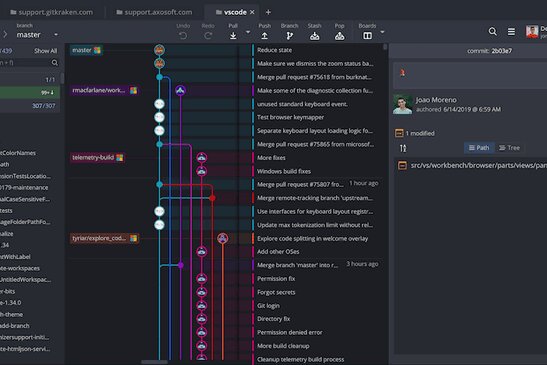This screenshot has height=365, width=547.
Task: Select commit 'Update max tokenization limit without rel...'
Action: coord(315,225)
